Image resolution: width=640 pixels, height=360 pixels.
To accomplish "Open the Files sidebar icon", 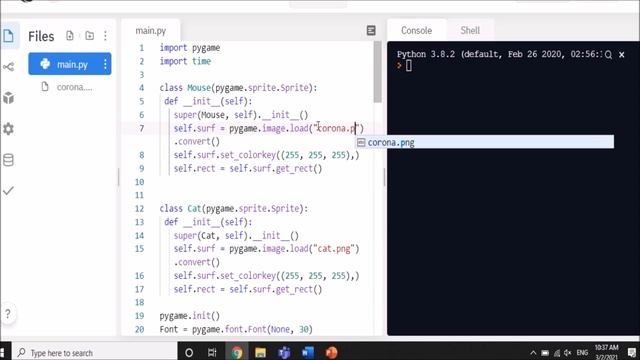I will (x=8, y=36).
